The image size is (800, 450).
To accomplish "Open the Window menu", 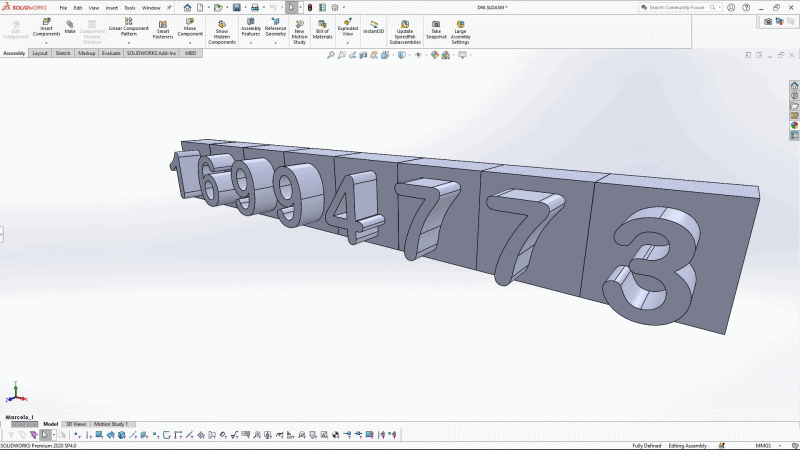I will (x=151, y=8).
